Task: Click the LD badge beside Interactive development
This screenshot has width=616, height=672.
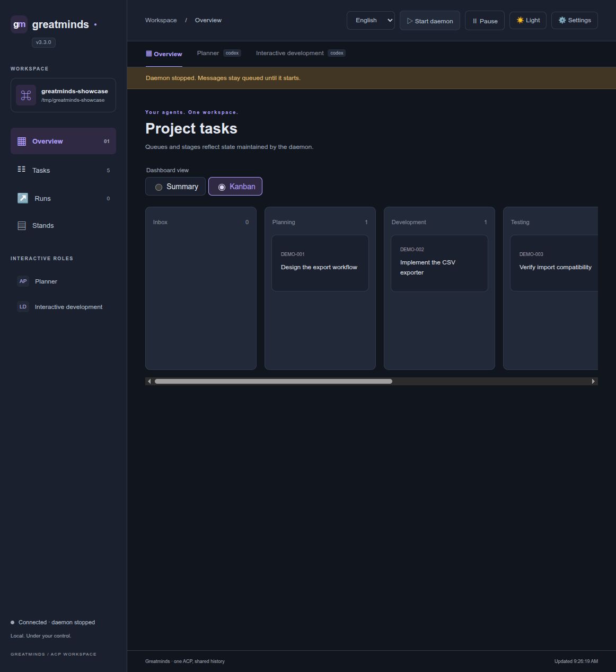Action: click(x=23, y=307)
